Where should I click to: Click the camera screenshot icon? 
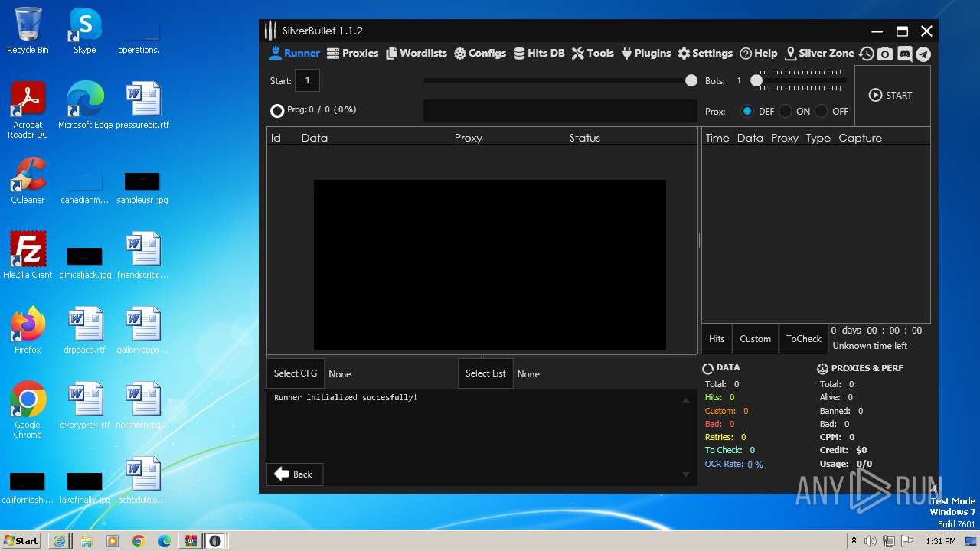point(885,54)
